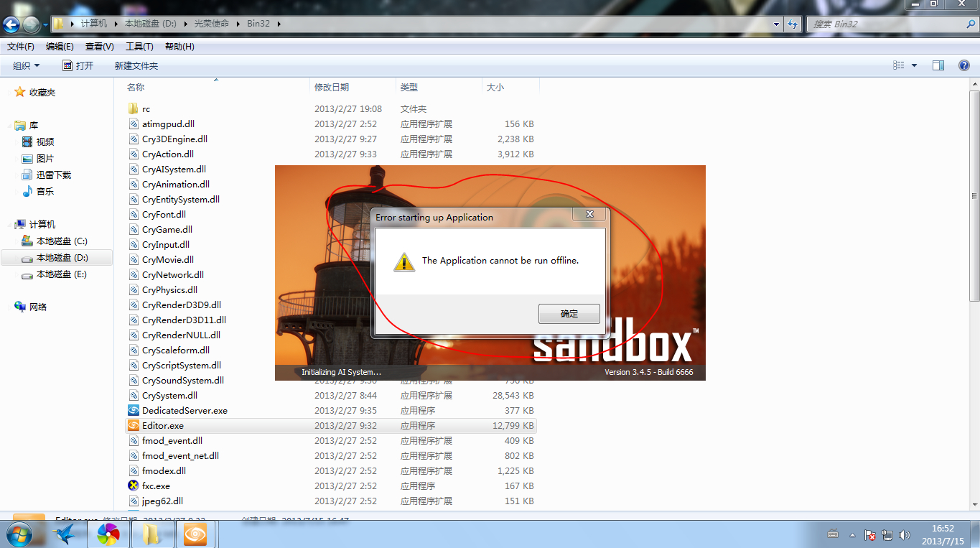The width and height of the screenshot is (980, 548).
Task: Select the rc folder icon in the file list
Action: pos(133,109)
